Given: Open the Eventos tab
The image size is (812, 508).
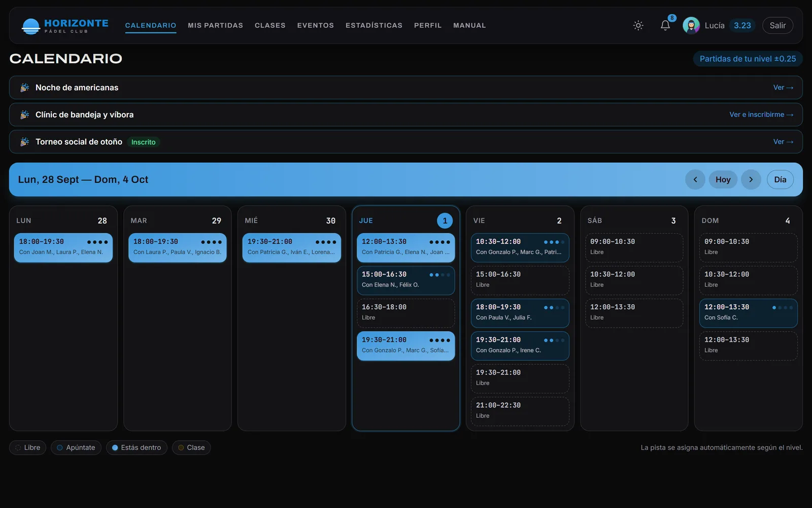Looking at the screenshot, I should point(316,25).
